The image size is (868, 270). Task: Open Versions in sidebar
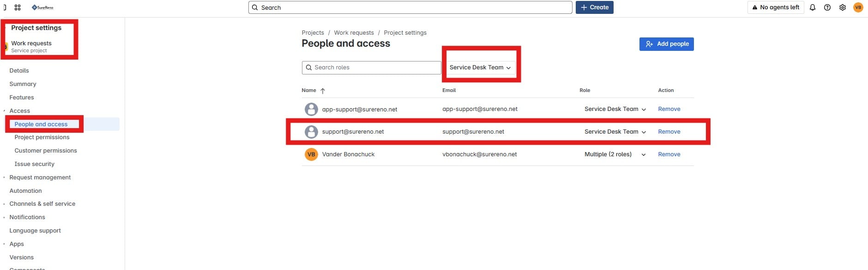[21, 258]
